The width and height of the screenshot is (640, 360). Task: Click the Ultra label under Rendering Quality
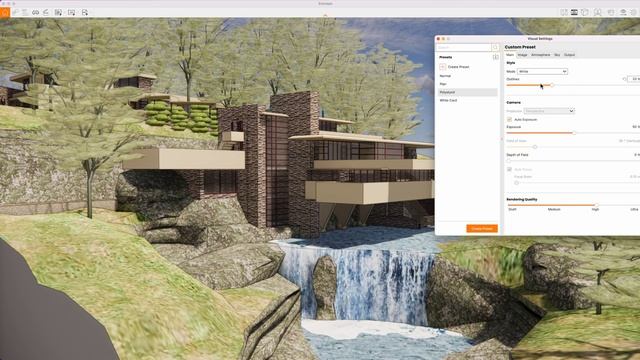pyautogui.click(x=634, y=209)
